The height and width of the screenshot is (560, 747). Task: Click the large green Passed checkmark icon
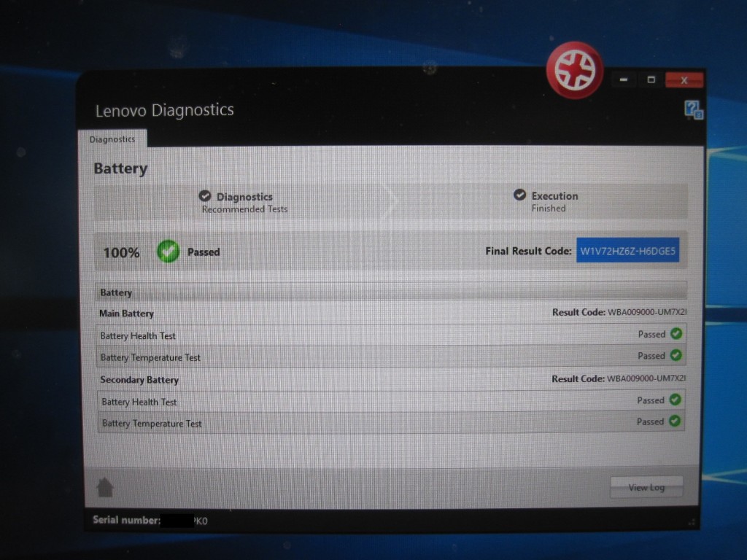pos(169,252)
